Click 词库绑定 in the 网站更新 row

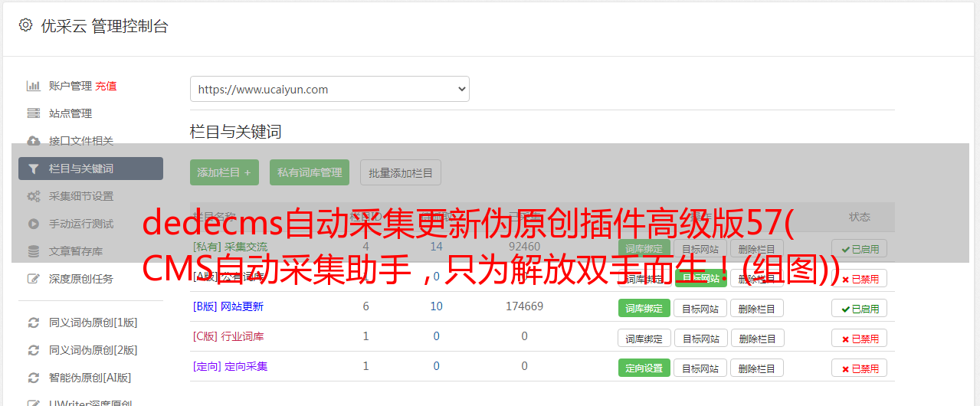(x=644, y=308)
